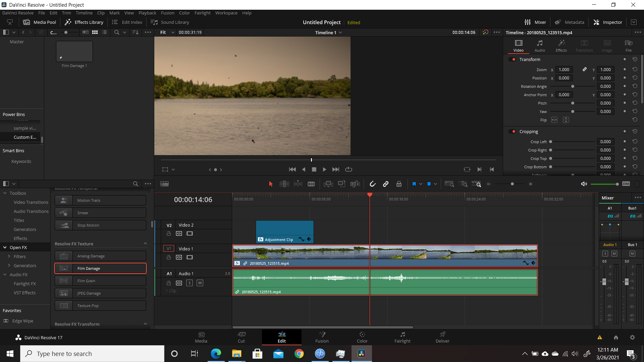The width and height of the screenshot is (644, 362).
Task: Reset the Zoom parameter
Action: coord(635,69)
